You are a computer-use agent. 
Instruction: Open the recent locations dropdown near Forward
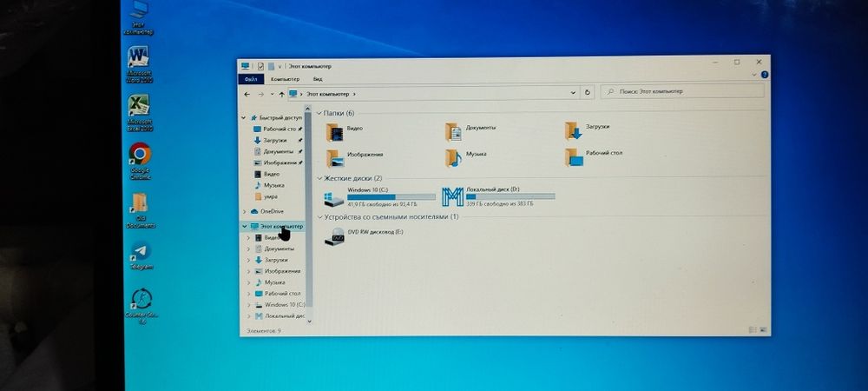click(x=272, y=95)
